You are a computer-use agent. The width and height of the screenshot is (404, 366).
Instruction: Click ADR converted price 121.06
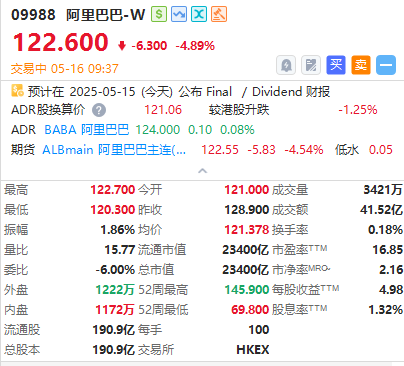(x=163, y=110)
